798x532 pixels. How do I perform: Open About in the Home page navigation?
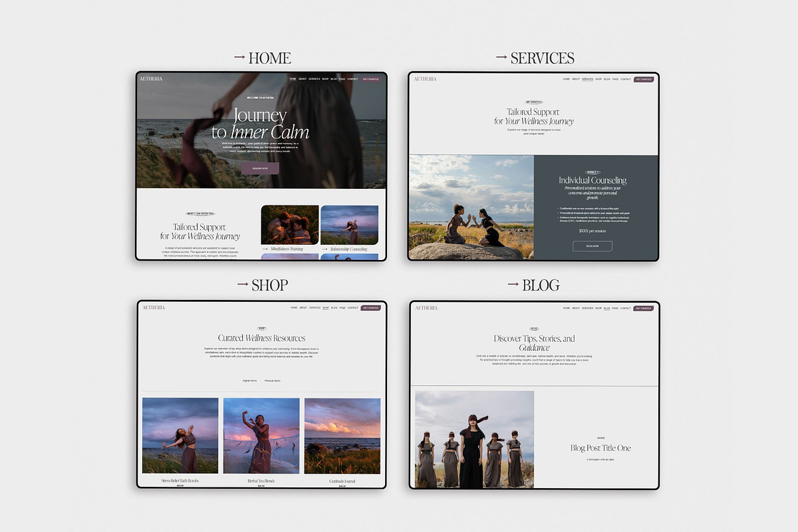303,79
